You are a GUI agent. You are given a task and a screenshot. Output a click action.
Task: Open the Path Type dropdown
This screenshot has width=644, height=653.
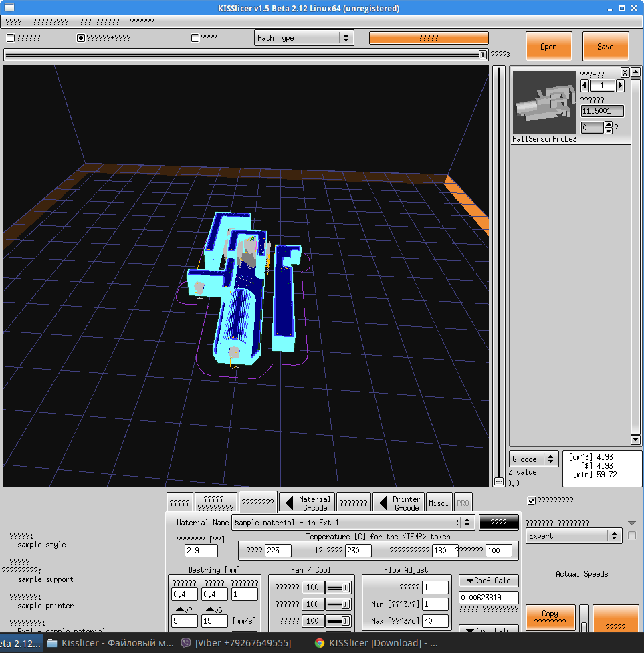tap(304, 38)
